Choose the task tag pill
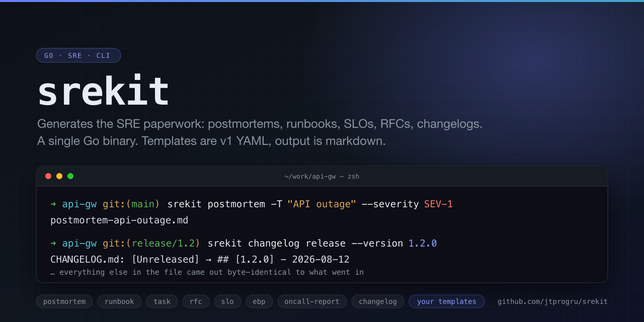 coord(162,301)
